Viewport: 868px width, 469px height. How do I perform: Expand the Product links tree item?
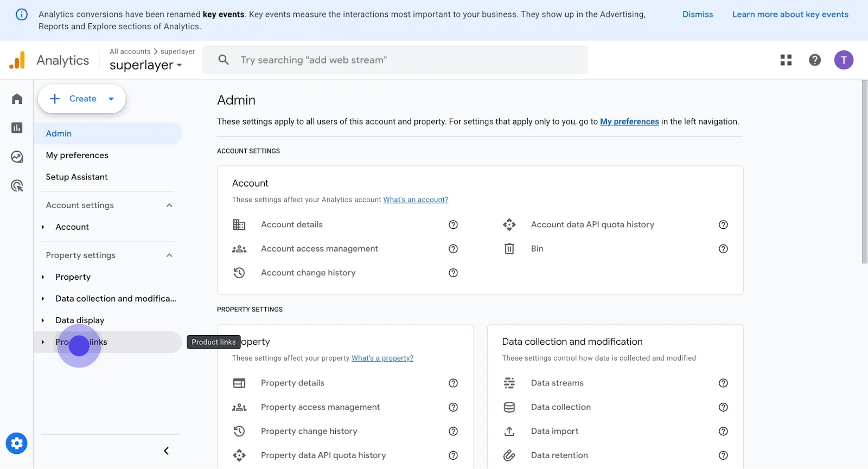click(x=43, y=342)
